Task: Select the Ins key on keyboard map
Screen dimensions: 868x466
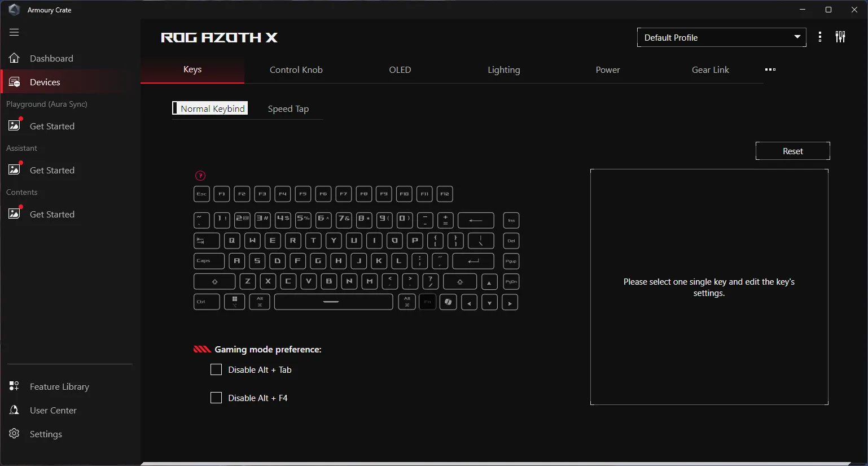Action: tap(511, 220)
